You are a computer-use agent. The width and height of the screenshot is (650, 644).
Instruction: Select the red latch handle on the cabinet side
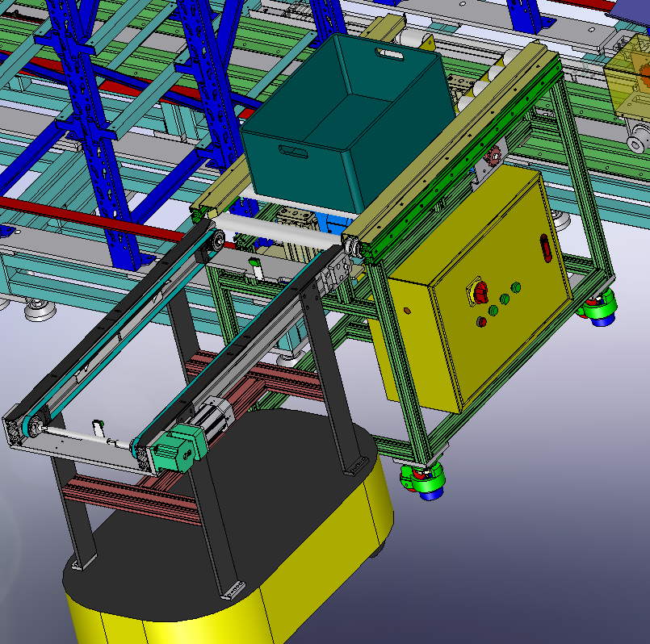(x=546, y=248)
